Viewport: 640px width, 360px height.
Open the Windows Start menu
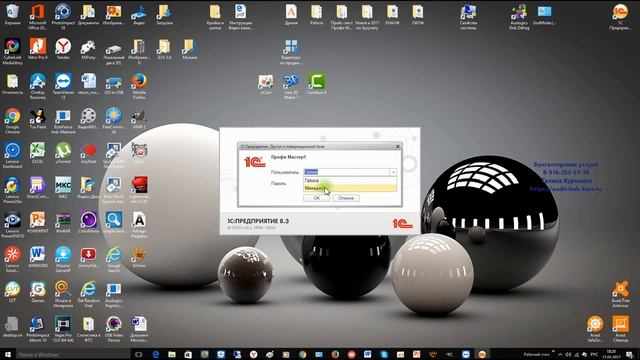[7, 354]
